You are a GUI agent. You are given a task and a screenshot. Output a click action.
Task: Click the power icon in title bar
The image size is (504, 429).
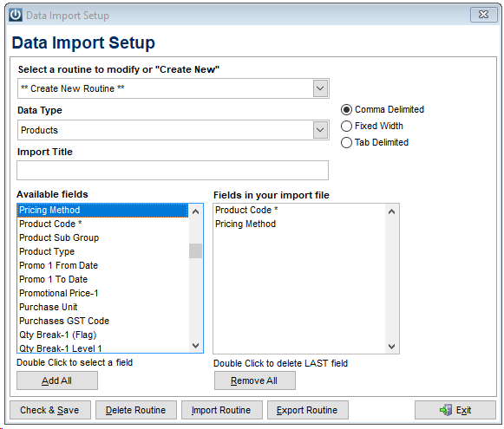coord(16,15)
